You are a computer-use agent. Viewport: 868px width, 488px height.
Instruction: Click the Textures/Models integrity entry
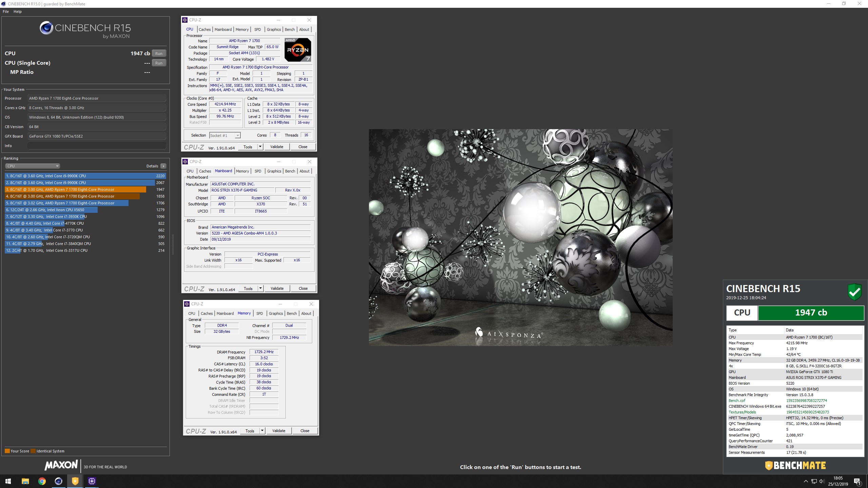coord(795,412)
